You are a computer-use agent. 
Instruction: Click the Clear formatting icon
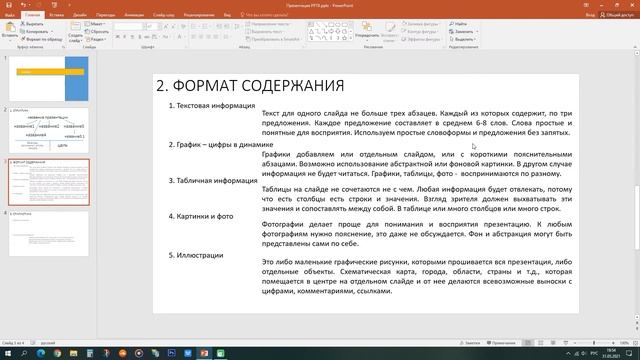[x=184, y=27]
